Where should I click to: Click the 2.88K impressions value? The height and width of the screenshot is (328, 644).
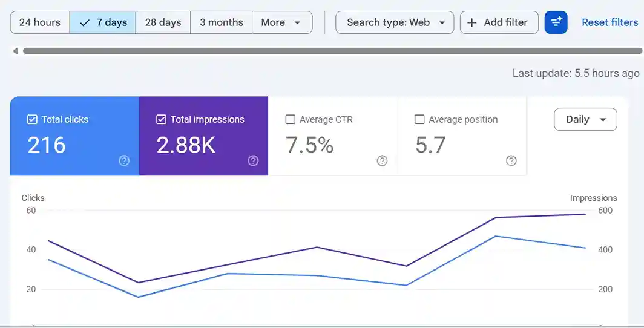[186, 145]
